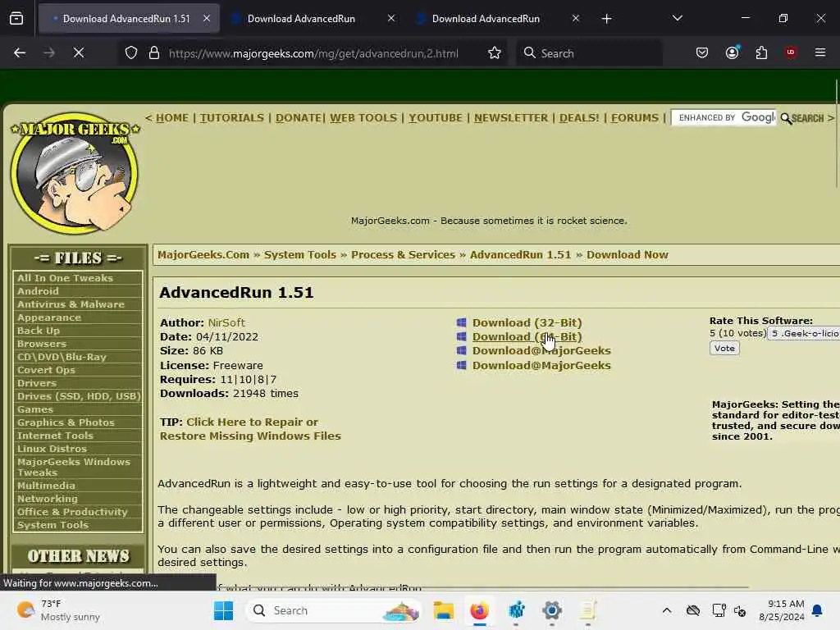Open the NirSoft author link
The width and height of the screenshot is (840, 630).
point(226,322)
